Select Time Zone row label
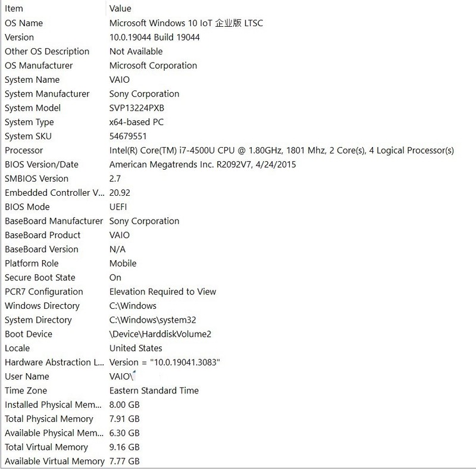The height and width of the screenshot is (469, 476). (26, 390)
